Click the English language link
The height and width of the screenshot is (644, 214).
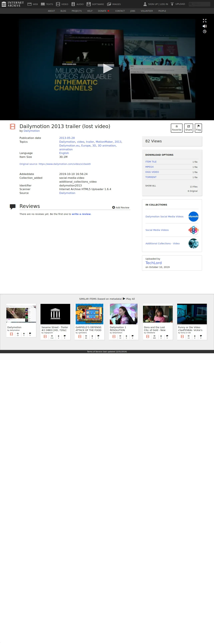(x=64, y=153)
